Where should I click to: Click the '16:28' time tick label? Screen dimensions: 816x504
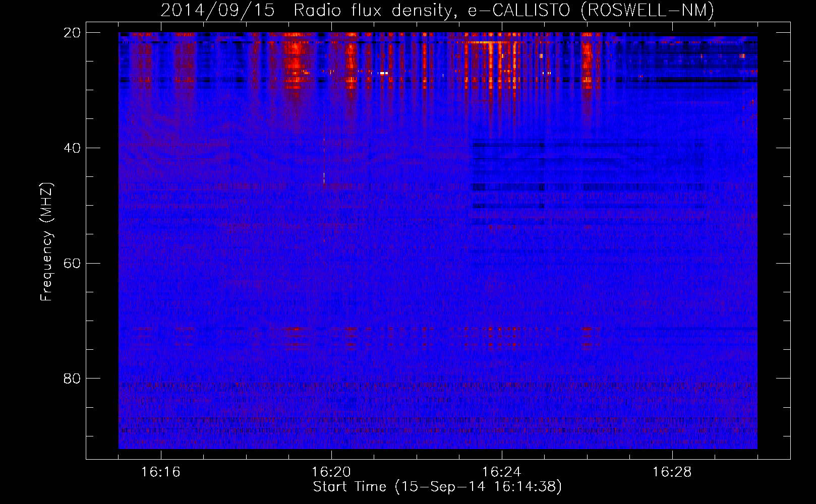click(672, 472)
